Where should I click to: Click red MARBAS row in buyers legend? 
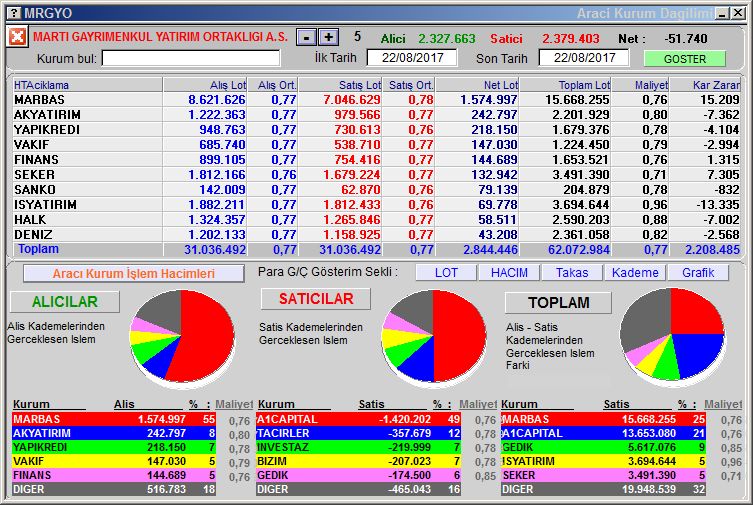coord(114,419)
